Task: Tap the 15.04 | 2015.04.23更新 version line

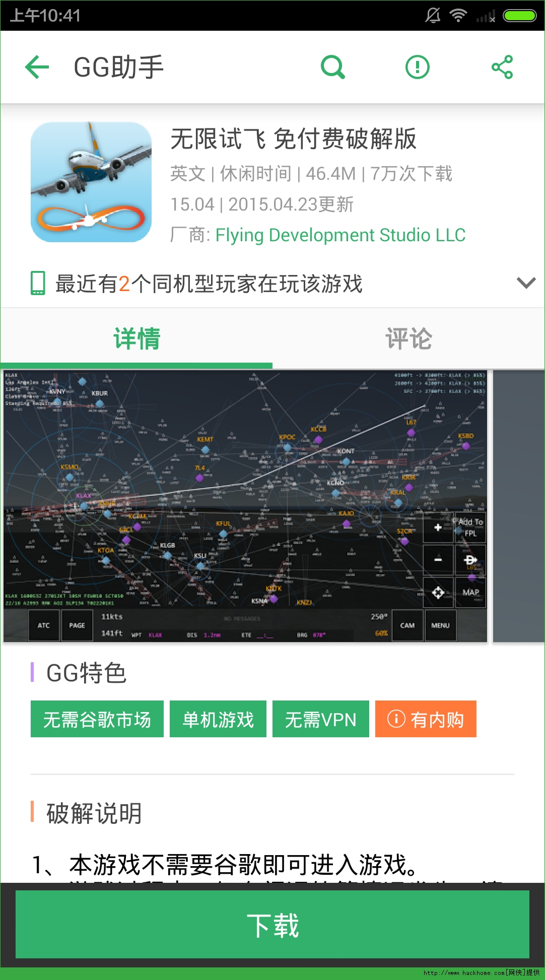Action: click(262, 204)
